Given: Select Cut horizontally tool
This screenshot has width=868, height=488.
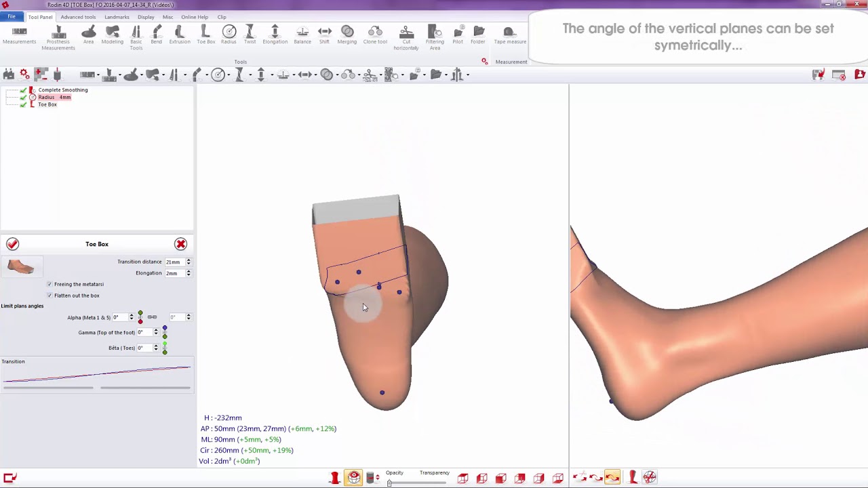Looking at the screenshot, I should (406, 38).
